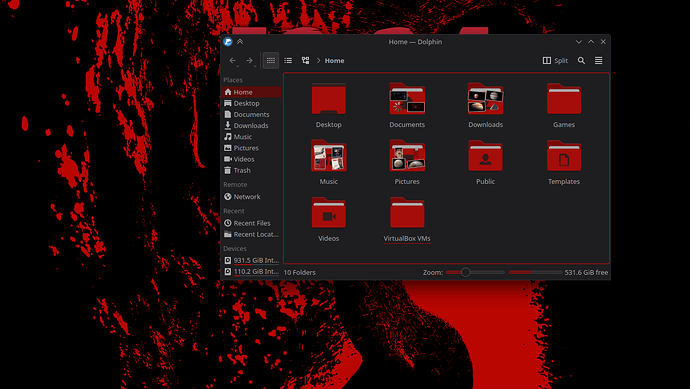Select the Downloads folder thumbnail

[485, 99]
